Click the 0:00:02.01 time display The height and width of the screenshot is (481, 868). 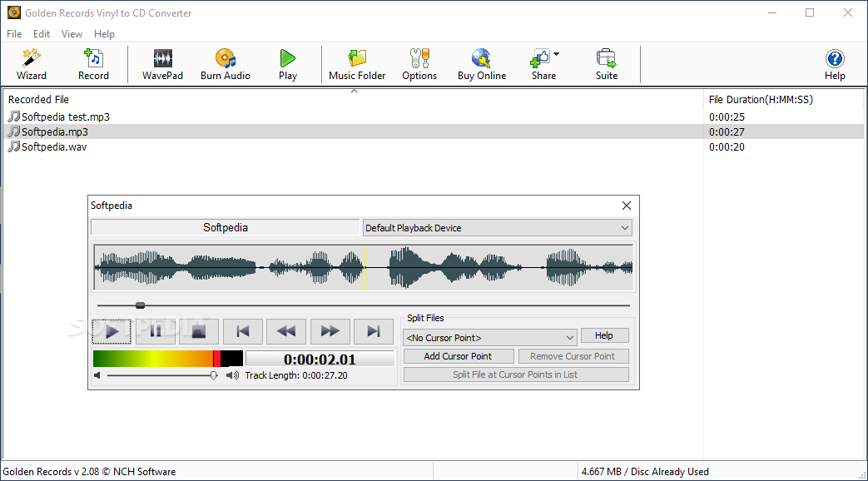pyautogui.click(x=320, y=360)
